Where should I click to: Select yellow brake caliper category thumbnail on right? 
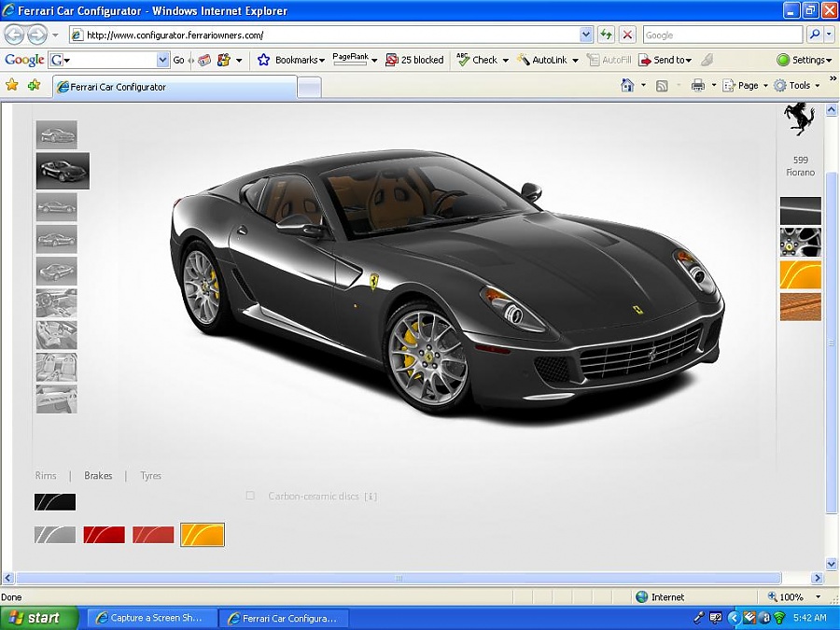(x=801, y=274)
